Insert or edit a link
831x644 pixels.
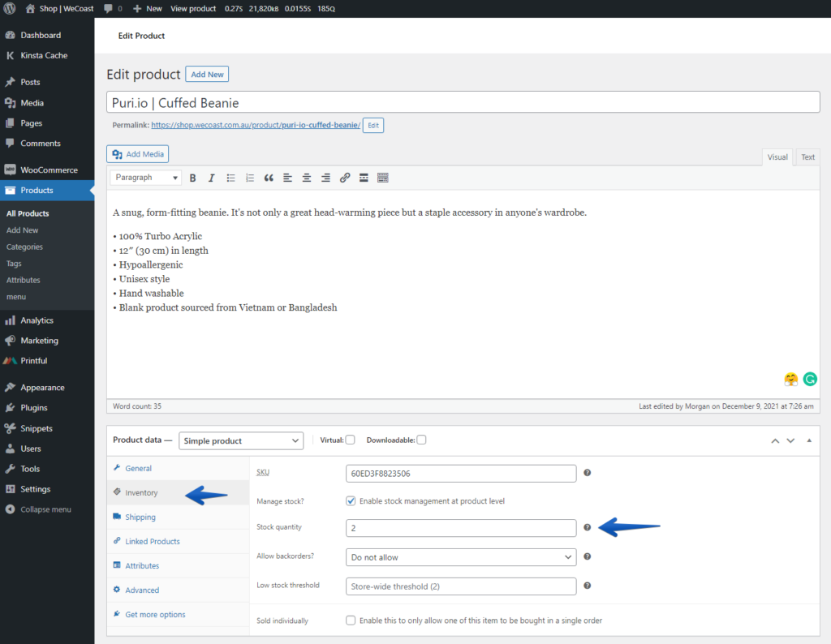[x=344, y=178]
